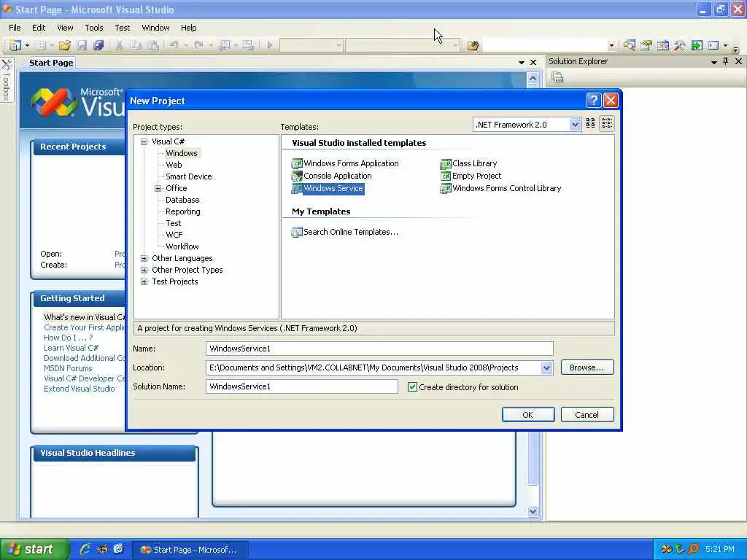
Task: Click the Properties Window toolbar icon
Action: pyautogui.click(x=646, y=45)
